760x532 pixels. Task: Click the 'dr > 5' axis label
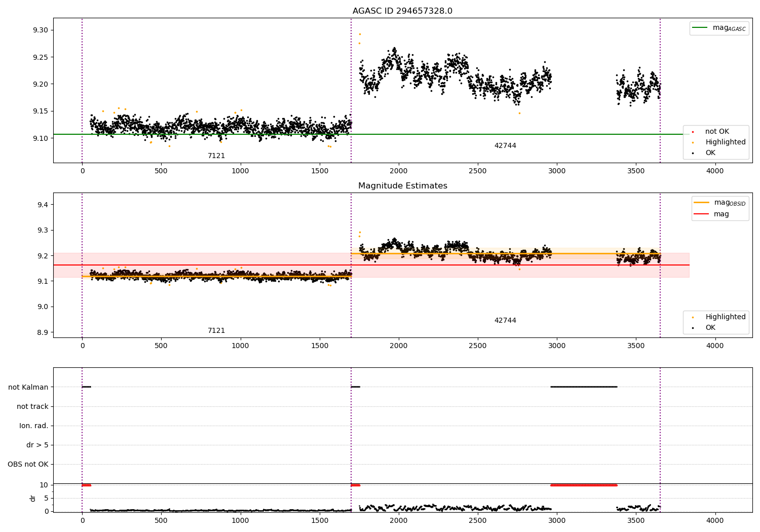(37, 445)
